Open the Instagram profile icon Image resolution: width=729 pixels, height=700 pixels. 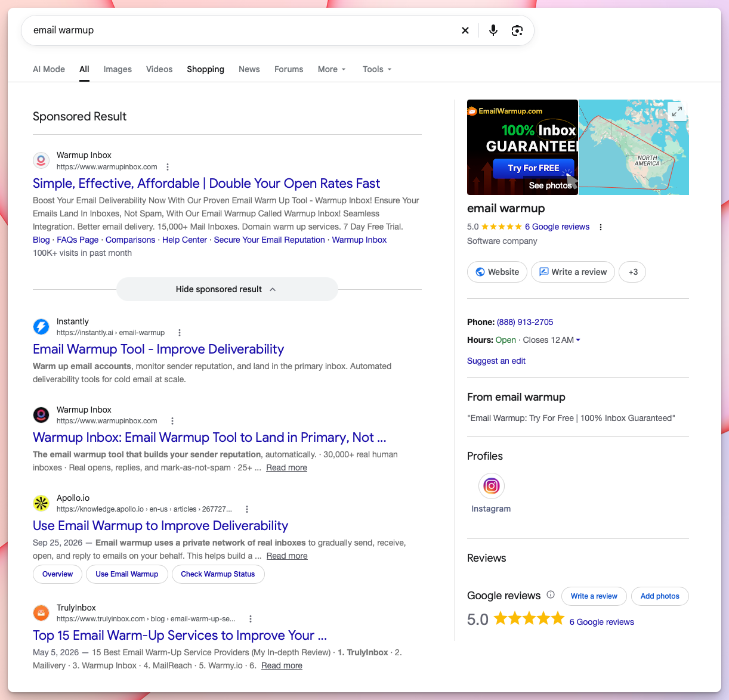[492, 486]
